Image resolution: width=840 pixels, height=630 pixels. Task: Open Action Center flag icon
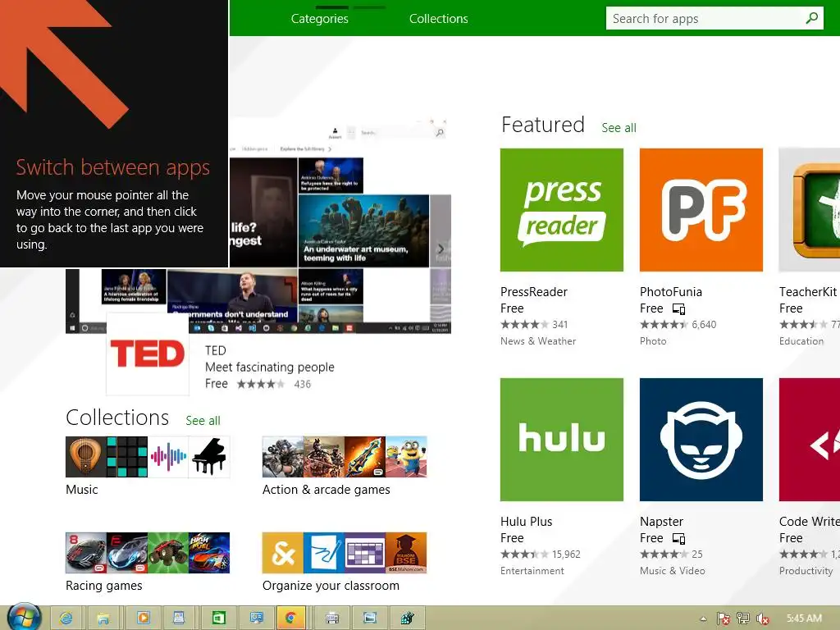[724, 619]
